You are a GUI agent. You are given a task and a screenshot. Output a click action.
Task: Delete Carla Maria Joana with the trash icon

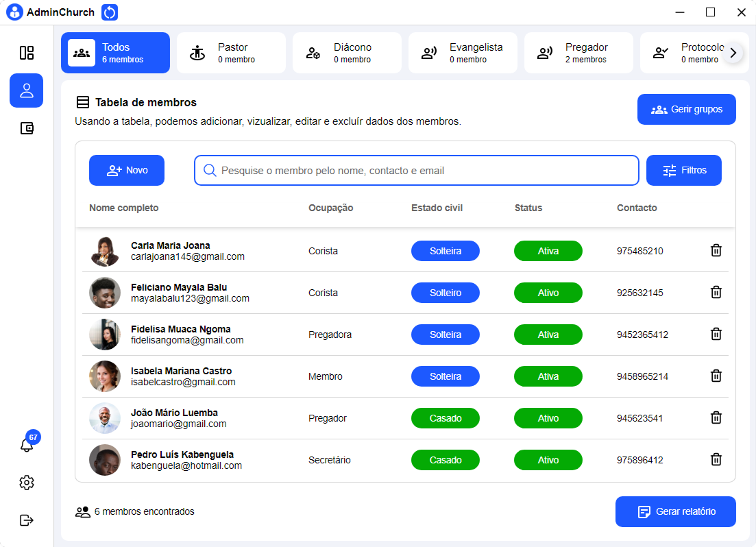716,251
